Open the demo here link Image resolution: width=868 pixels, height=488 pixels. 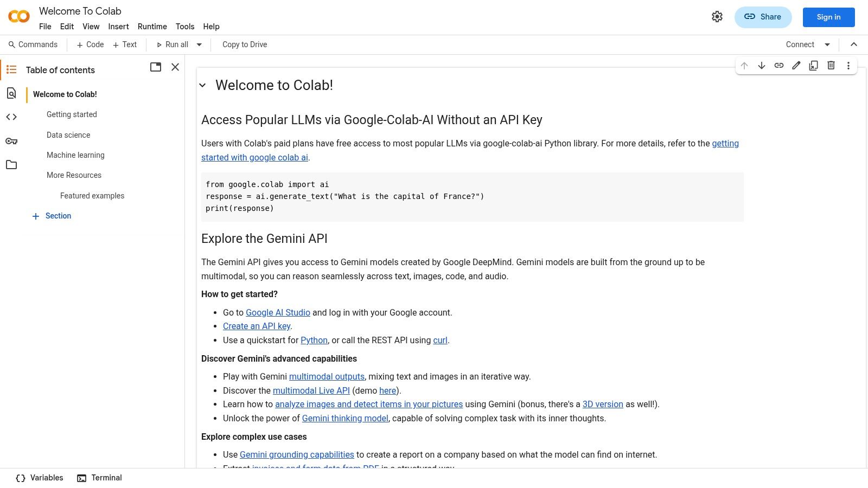[x=387, y=390]
